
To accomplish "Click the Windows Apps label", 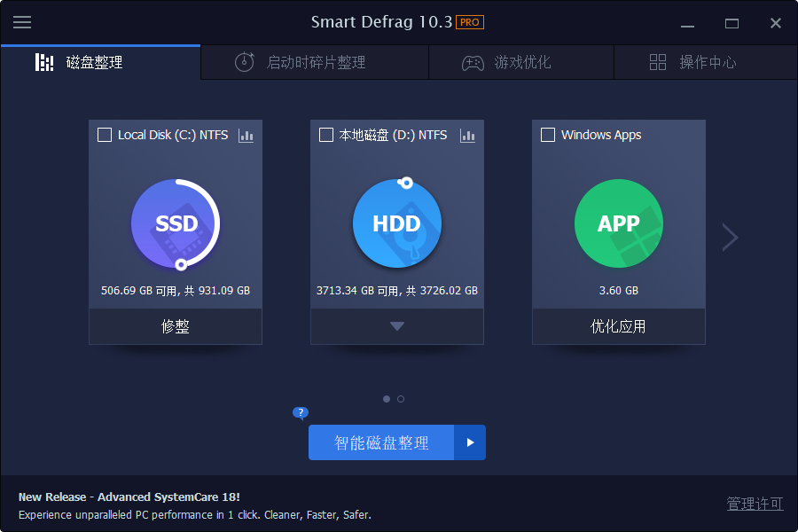I will pyautogui.click(x=601, y=135).
